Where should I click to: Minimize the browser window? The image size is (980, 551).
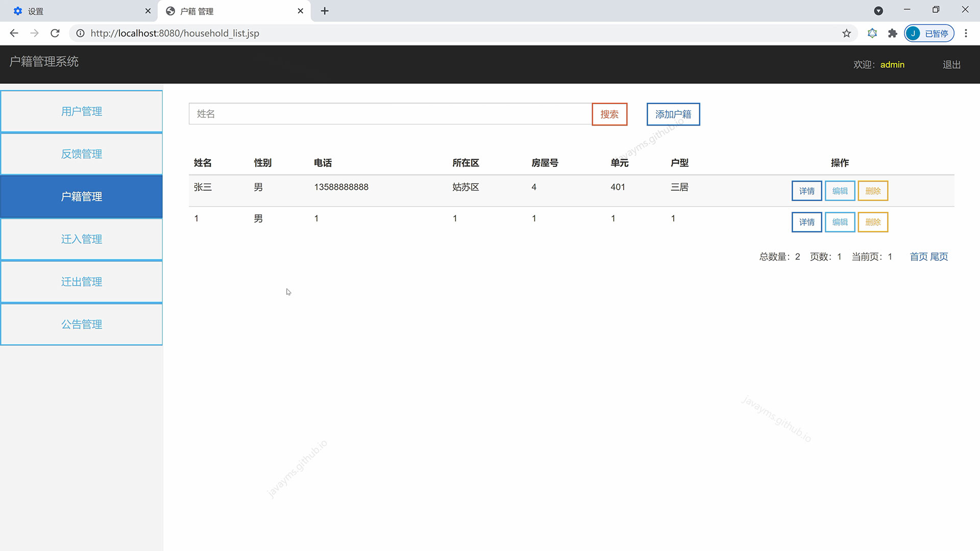(x=907, y=10)
